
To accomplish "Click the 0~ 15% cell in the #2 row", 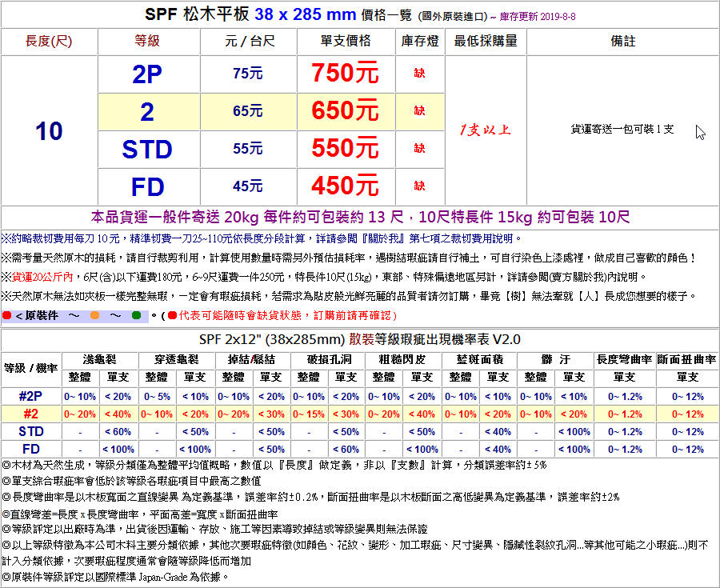I will point(309,414).
